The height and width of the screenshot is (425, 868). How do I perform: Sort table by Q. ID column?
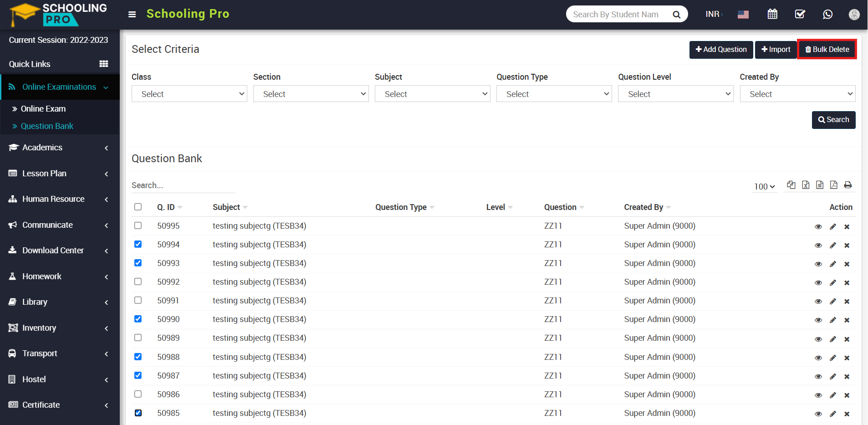pyautogui.click(x=169, y=207)
